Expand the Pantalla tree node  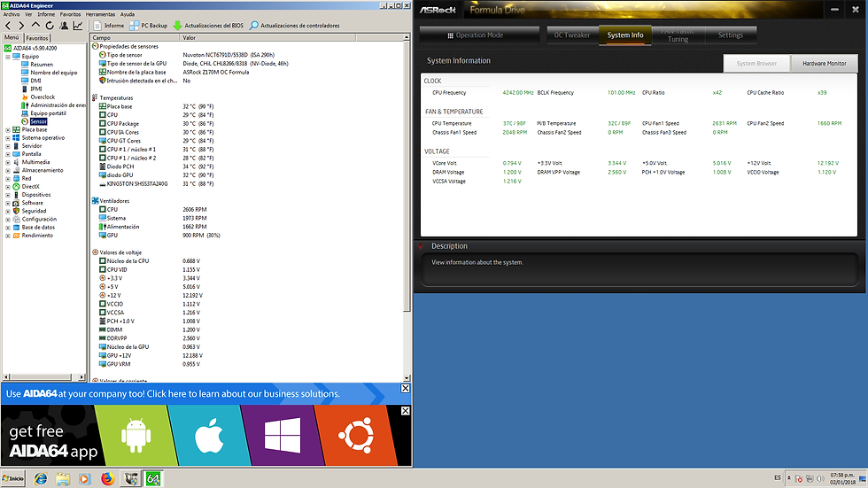(8, 154)
